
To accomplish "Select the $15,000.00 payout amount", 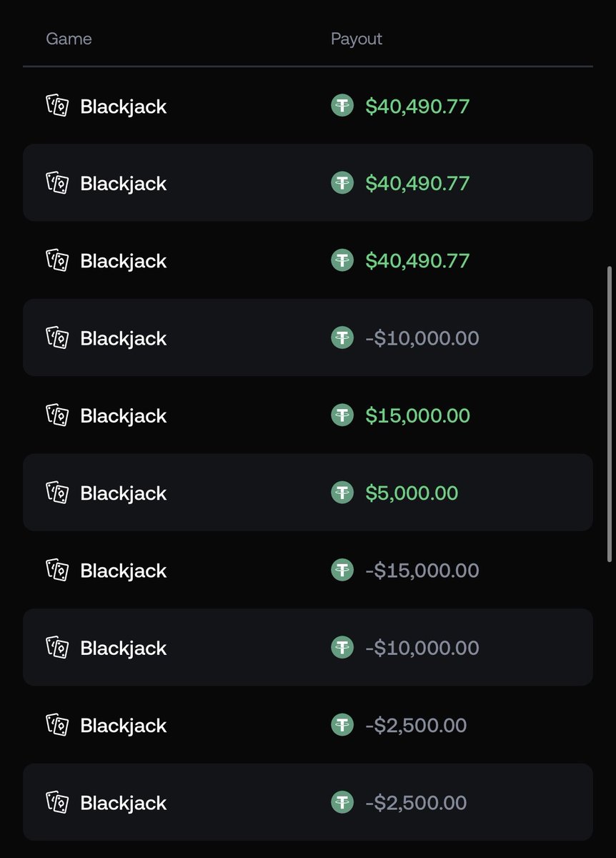I will click(x=418, y=415).
